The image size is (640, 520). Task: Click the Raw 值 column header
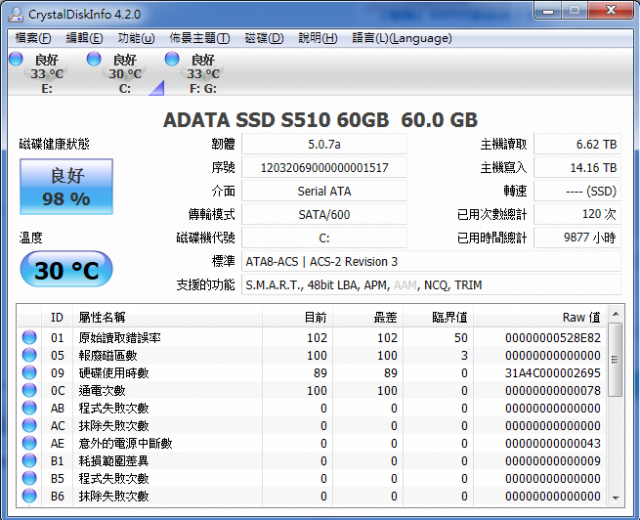coord(540,317)
